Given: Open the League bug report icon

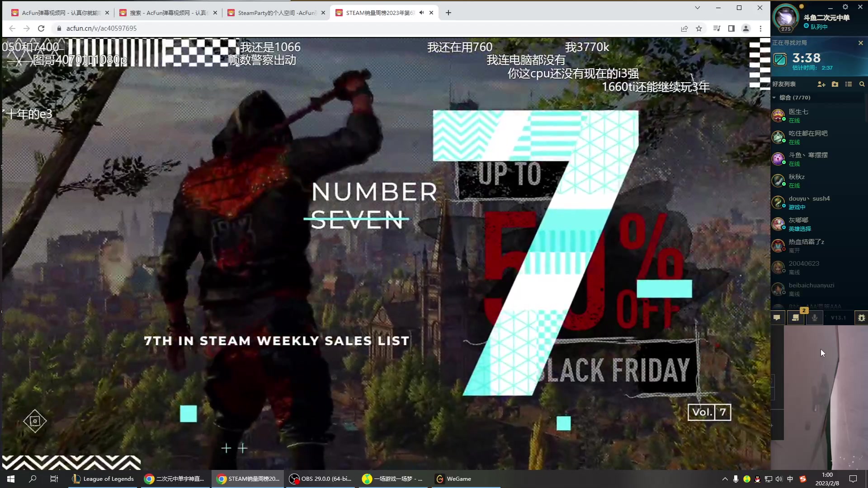Looking at the screenshot, I should (862, 318).
